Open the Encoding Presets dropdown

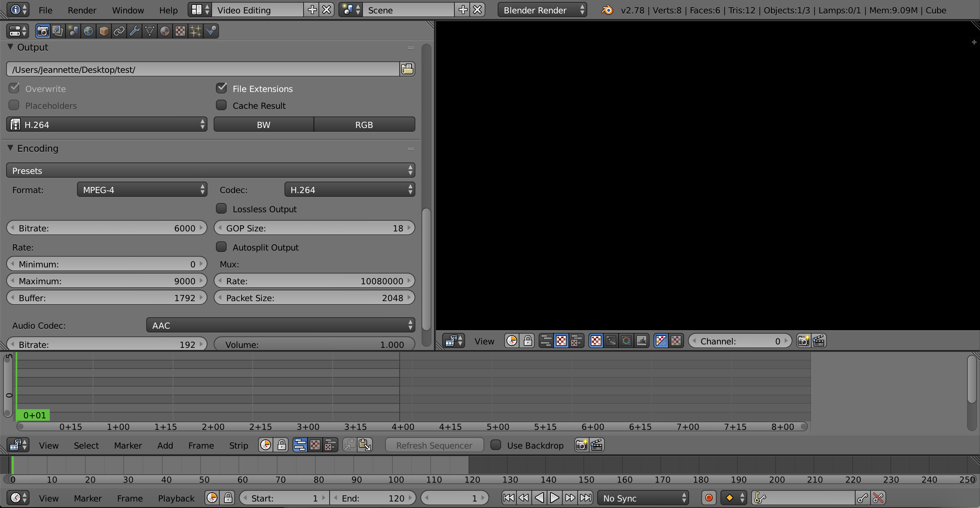click(x=211, y=170)
